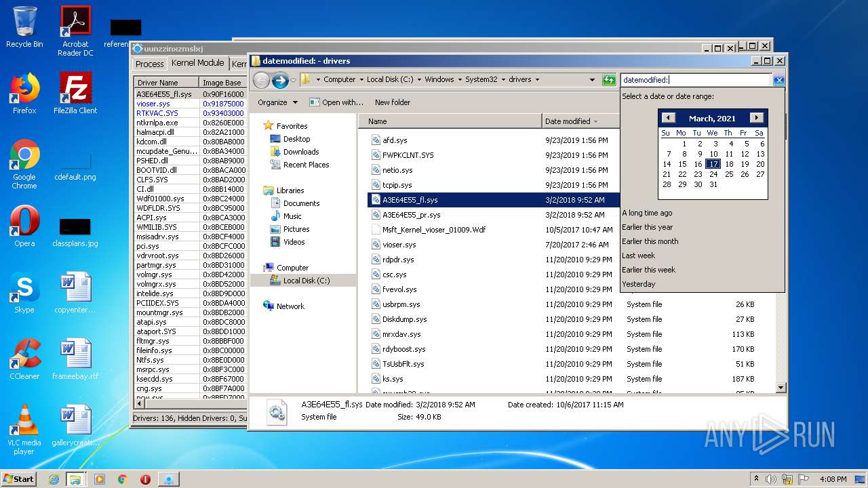Expand Computer breadcrumb arrow
The height and width of the screenshot is (488, 868).
(x=361, y=80)
